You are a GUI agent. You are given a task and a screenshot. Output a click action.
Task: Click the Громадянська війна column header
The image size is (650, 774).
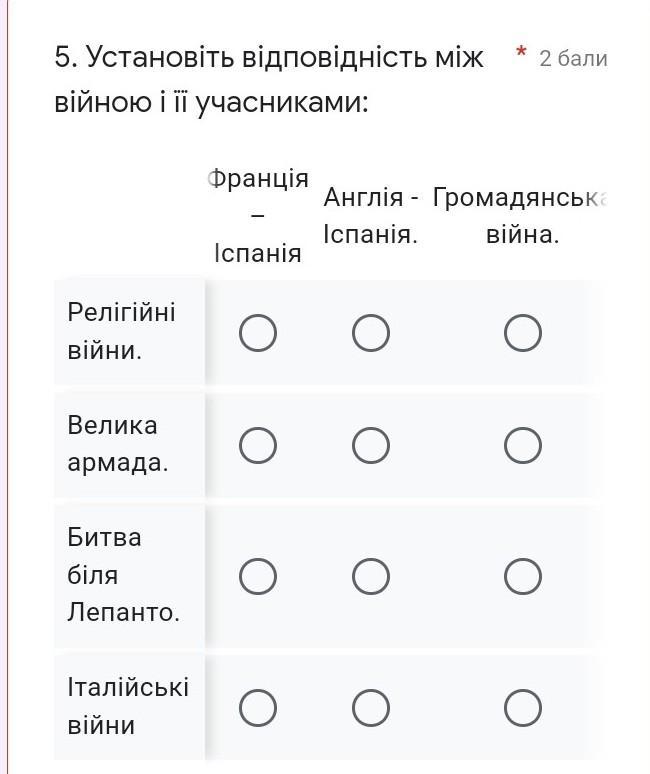point(520,216)
